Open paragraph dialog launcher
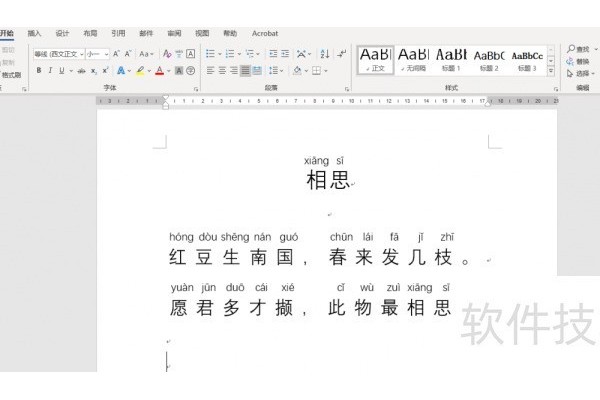600x400 pixels. tap(347, 89)
